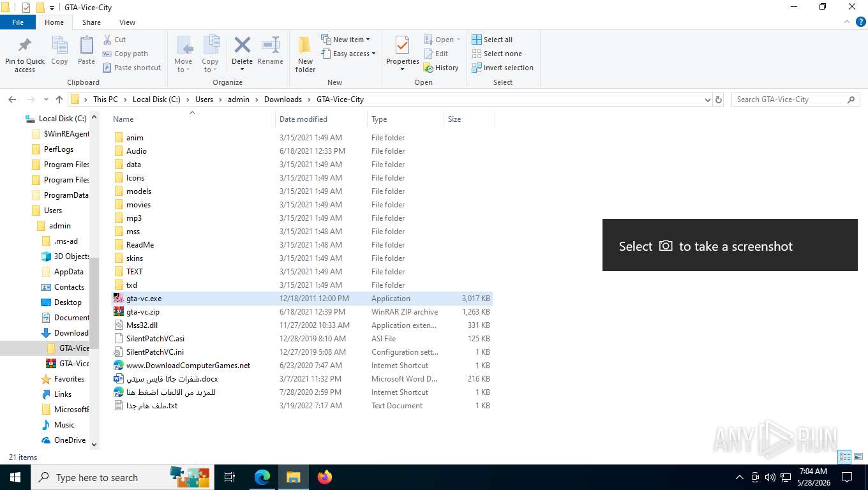Viewport: 868px width, 490px height.
Task: Click Invert selection in the ribbon
Action: [502, 68]
